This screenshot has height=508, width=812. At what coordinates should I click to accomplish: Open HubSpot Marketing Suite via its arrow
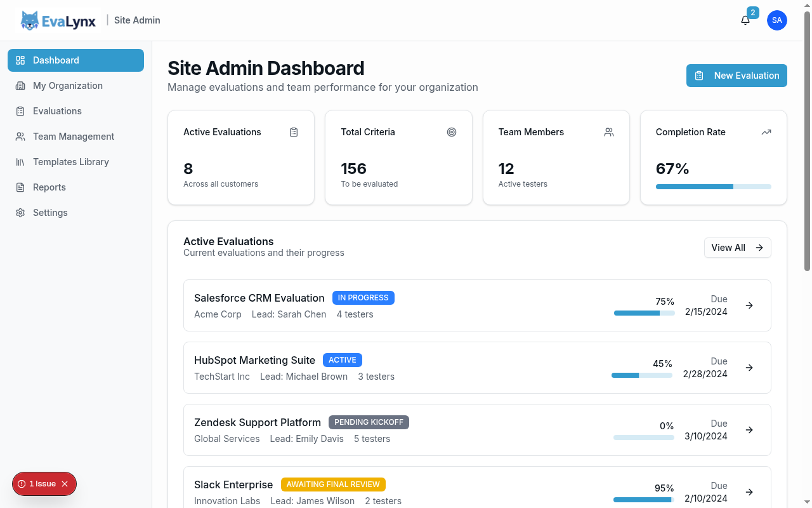click(749, 368)
